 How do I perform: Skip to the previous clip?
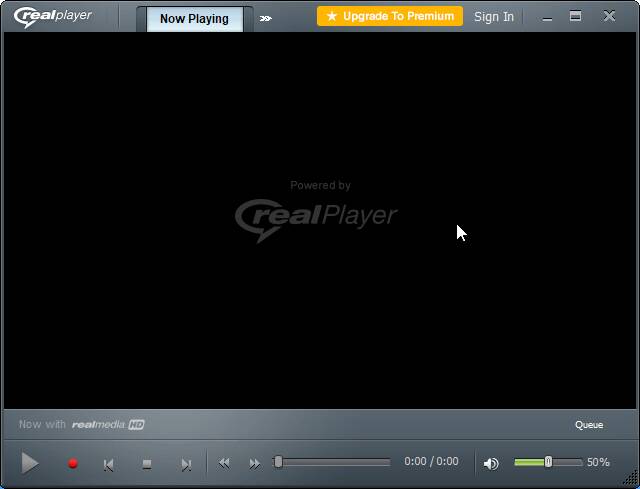point(109,465)
